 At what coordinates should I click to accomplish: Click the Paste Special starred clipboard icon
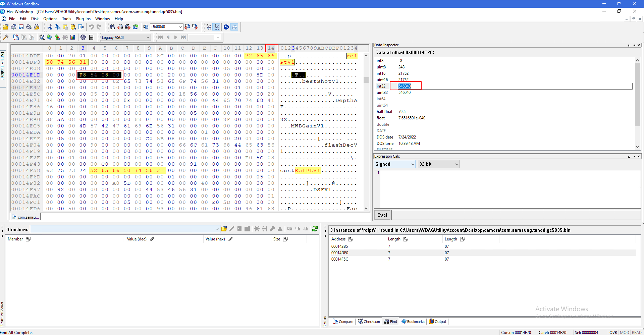(73, 27)
